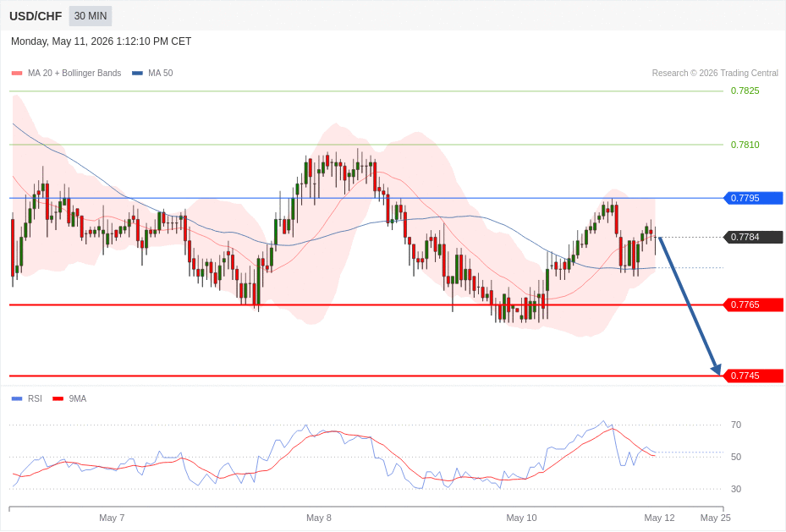Image resolution: width=786 pixels, height=532 pixels.
Task: Toggle the 9MA legend entry
Action: [69, 398]
